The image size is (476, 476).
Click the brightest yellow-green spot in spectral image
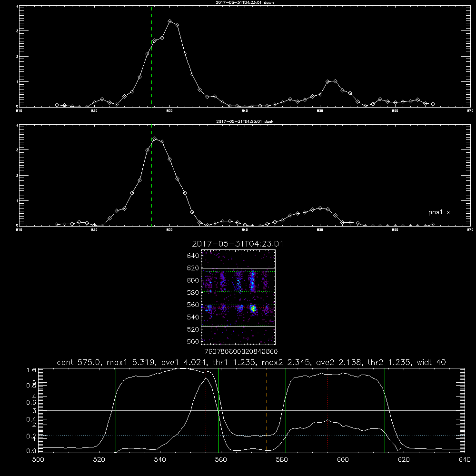tap(253, 309)
